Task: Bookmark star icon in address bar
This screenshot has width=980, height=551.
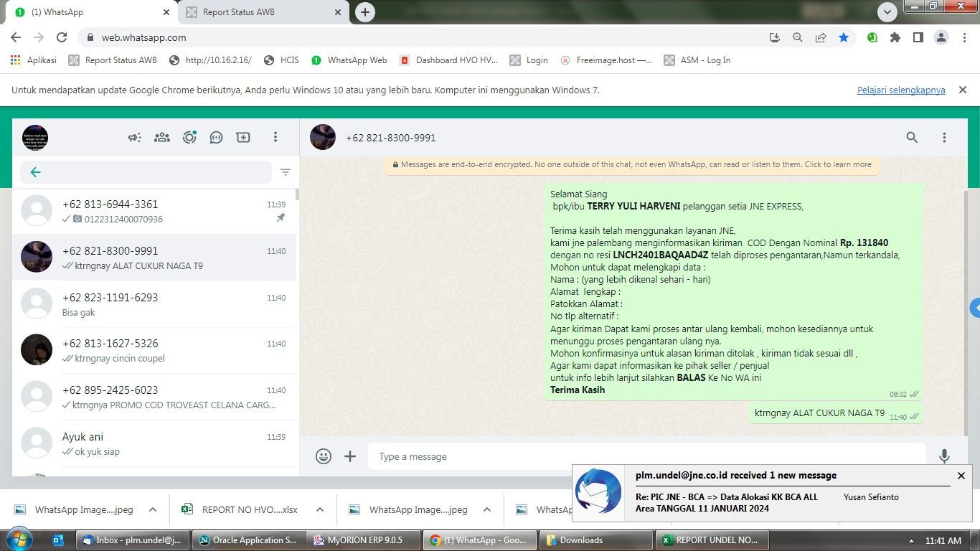Action: click(844, 37)
